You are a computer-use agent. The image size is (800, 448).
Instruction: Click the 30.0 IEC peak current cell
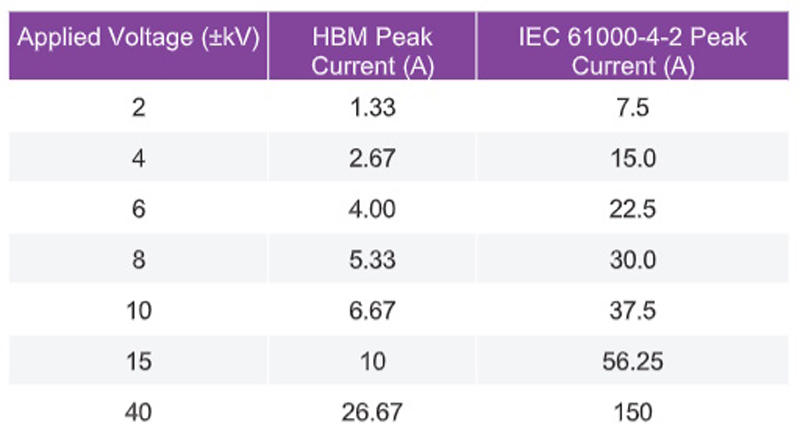pos(633,260)
